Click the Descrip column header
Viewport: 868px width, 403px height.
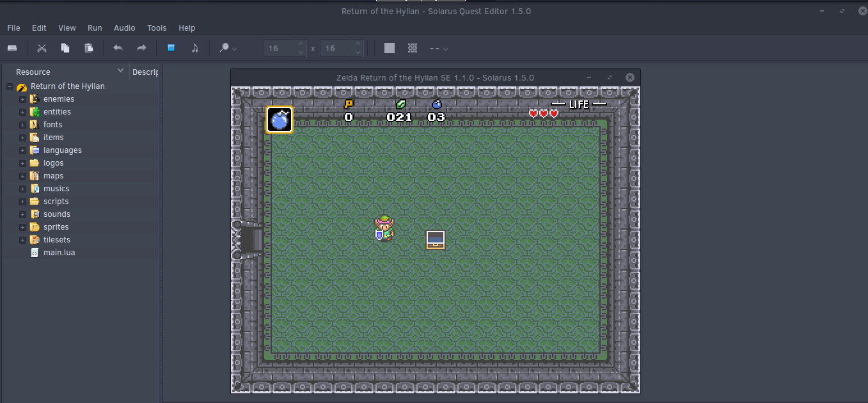coord(145,72)
